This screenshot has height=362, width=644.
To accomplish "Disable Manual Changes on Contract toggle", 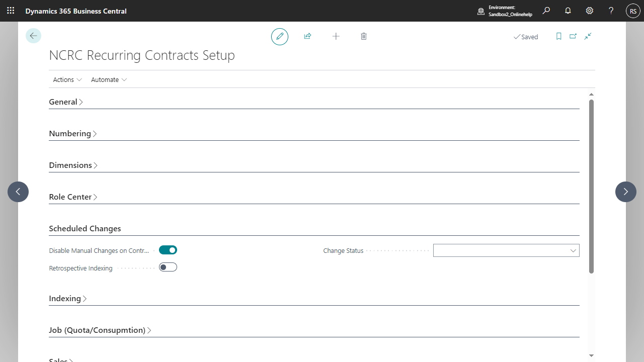I will (168, 250).
